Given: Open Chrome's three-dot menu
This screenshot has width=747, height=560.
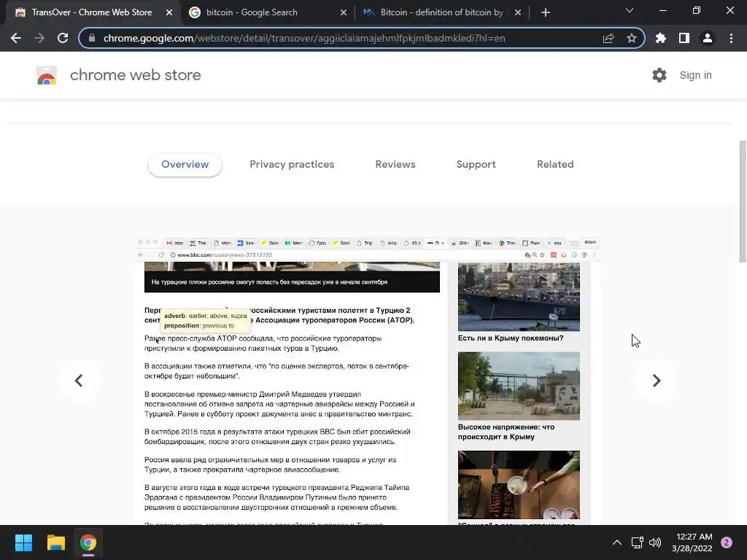Looking at the screenshot, I should [731, 38].
